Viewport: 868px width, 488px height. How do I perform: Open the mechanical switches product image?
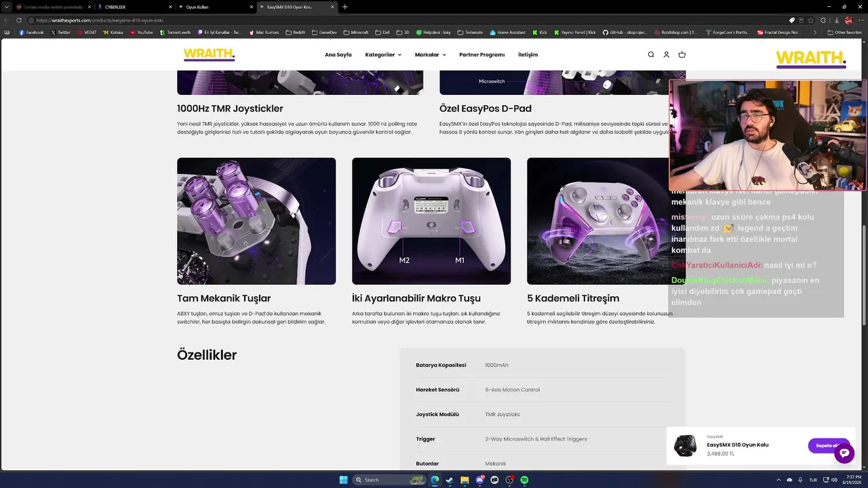coord(256,221)
